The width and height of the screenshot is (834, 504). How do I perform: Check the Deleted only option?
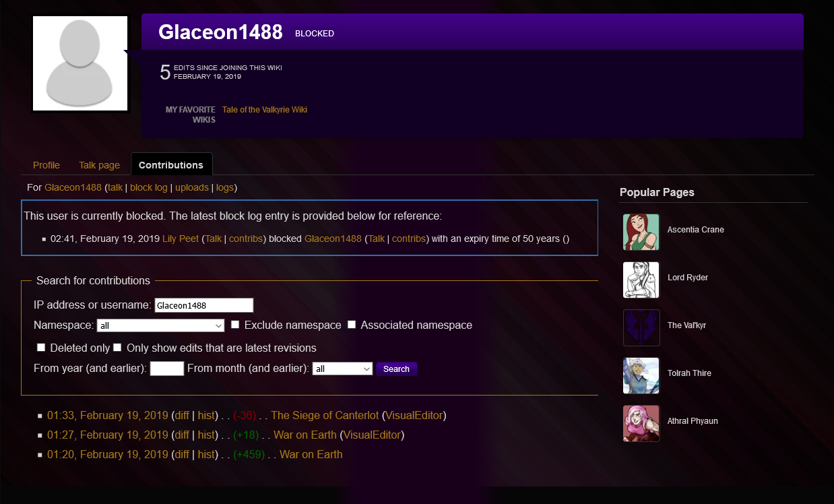41,348
